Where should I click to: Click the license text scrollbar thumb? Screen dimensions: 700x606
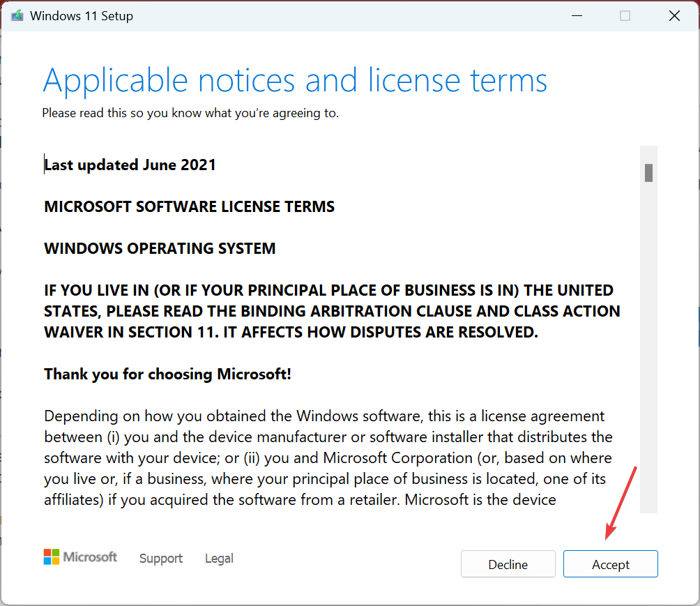[x=648, y=173]
